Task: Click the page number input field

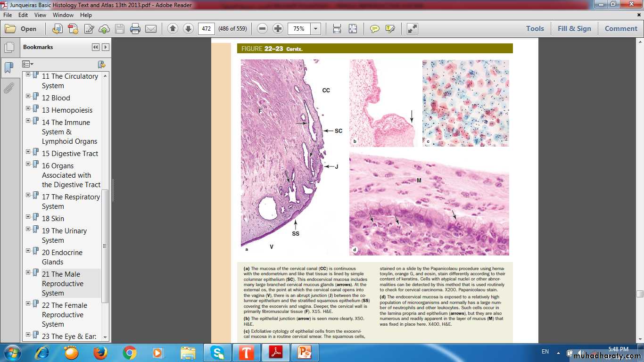Action: pos(206,29)
